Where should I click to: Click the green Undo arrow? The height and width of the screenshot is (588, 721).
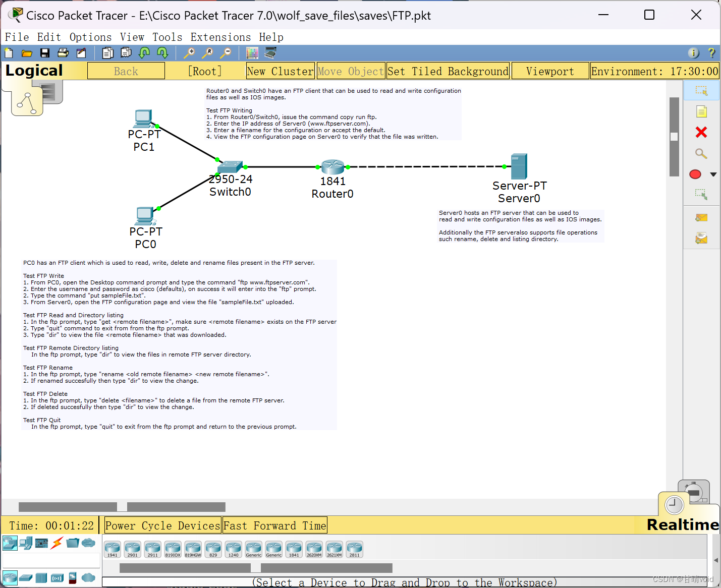pos(144,53)
